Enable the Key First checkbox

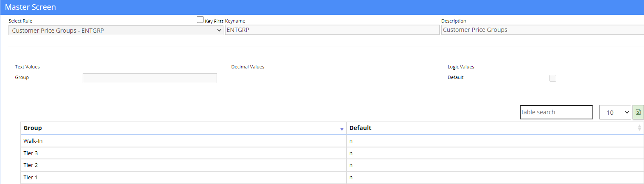[x=200, y=20]
